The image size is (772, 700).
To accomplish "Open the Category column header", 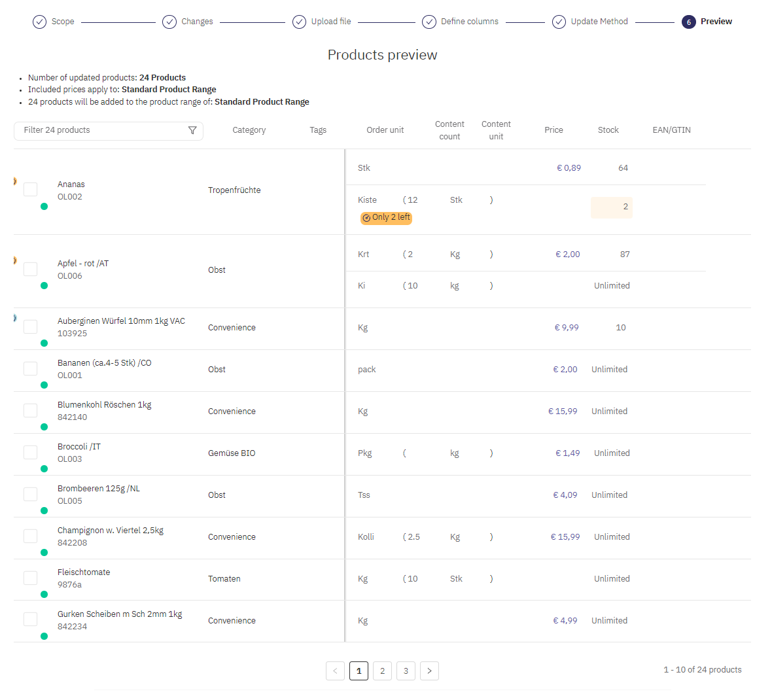I will pos(249,130).
